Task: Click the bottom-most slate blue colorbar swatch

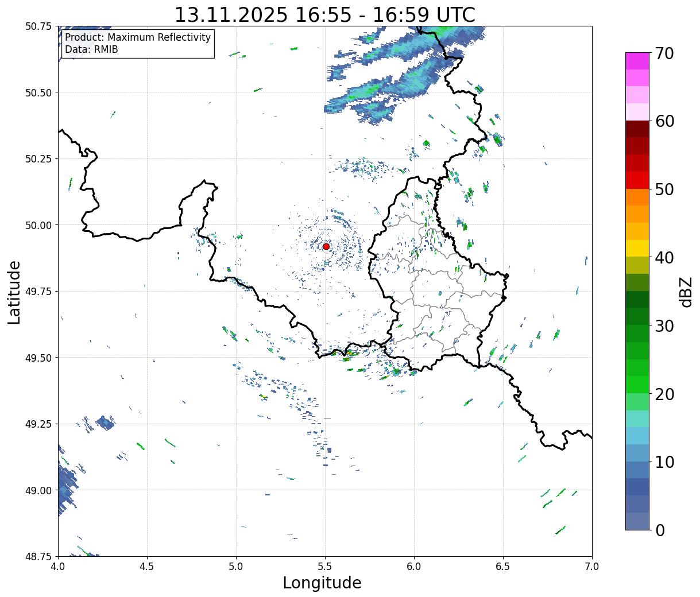Action: pos(637,521)
